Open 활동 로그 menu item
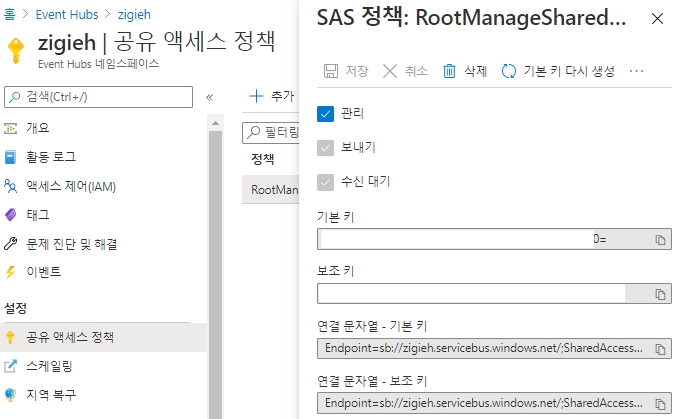 (x=51, y=157)
